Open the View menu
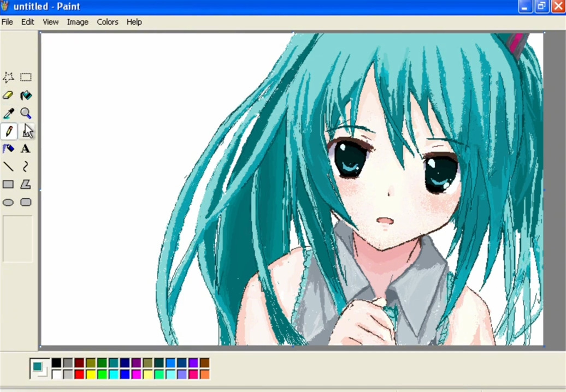This screenshot has height=392, width=566. [x=50, y=22]
